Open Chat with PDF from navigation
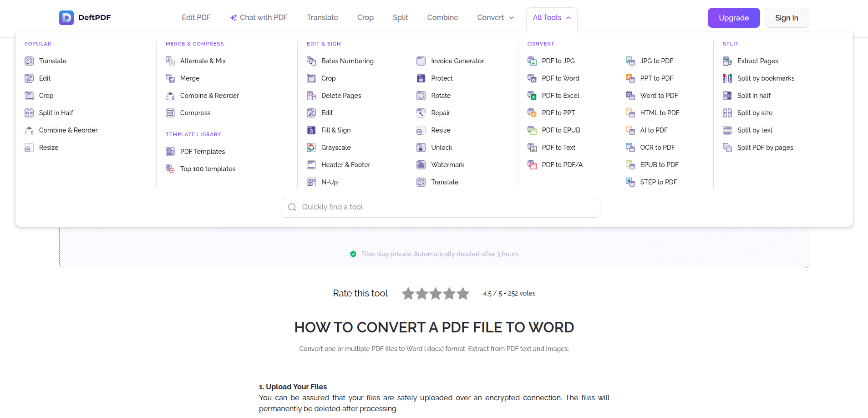868x418 pixels. [x=259, y=17]
